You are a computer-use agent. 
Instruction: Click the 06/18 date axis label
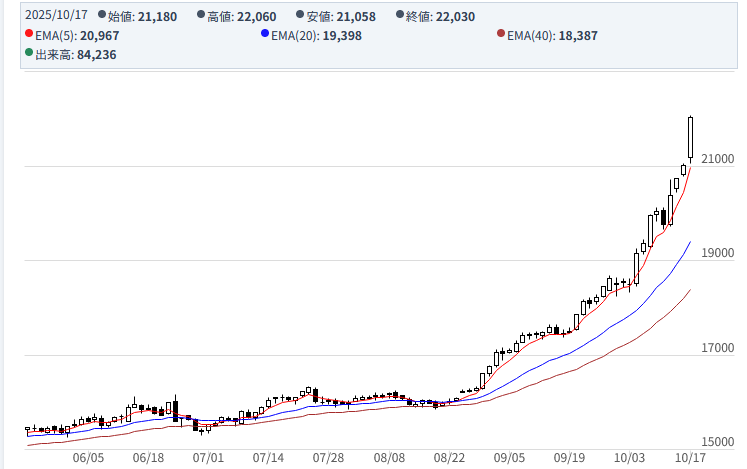click(148, 458)
